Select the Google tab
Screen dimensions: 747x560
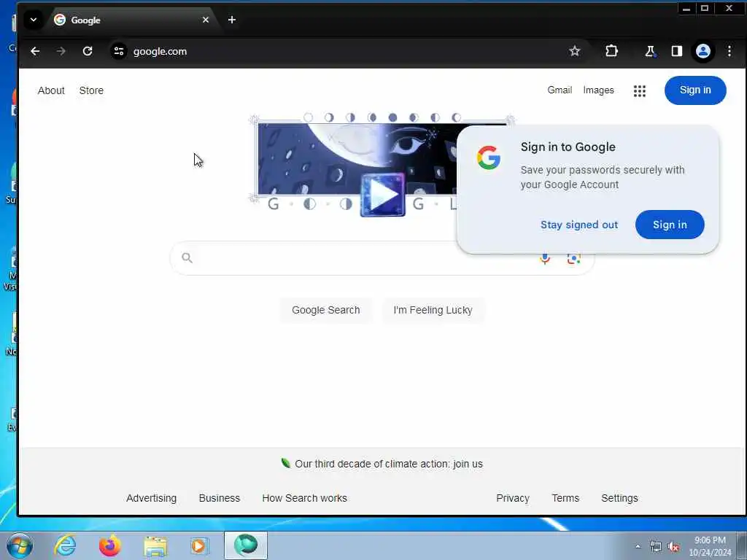coord(131,20)
